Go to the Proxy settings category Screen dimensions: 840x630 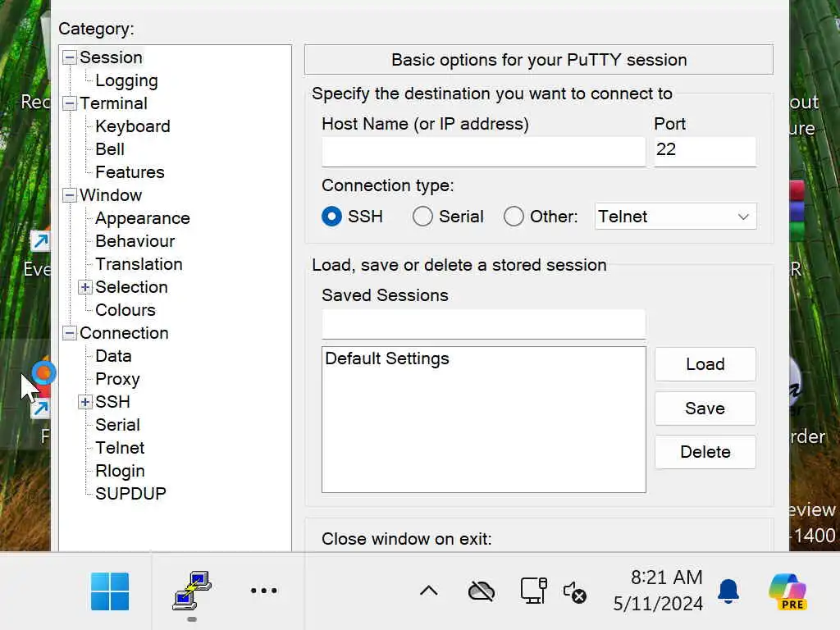117,379
